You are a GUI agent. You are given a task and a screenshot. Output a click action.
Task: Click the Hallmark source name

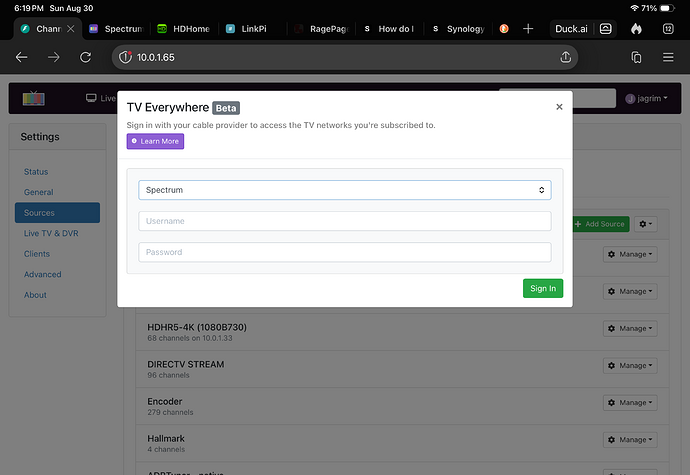(x=166, y=438)
